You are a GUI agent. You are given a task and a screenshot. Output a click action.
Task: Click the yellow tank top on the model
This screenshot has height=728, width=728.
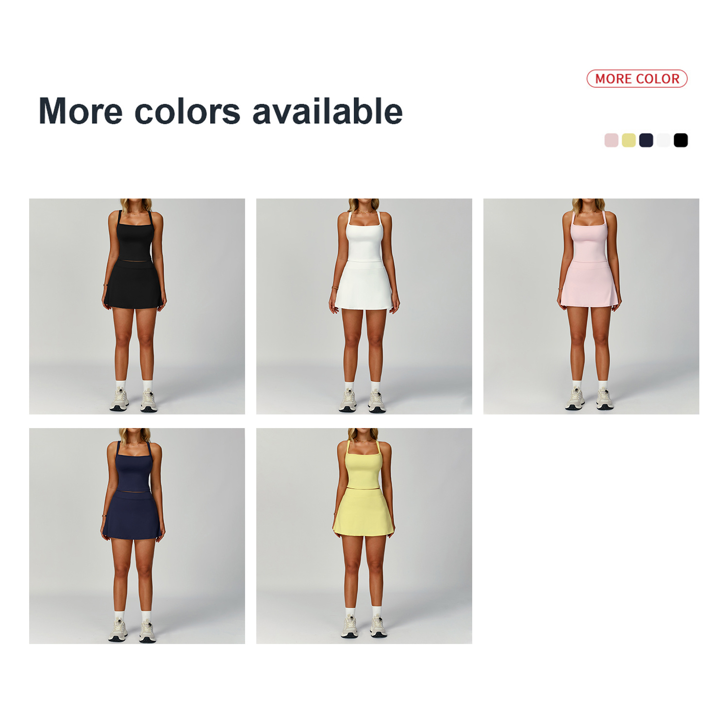[363, 466]
